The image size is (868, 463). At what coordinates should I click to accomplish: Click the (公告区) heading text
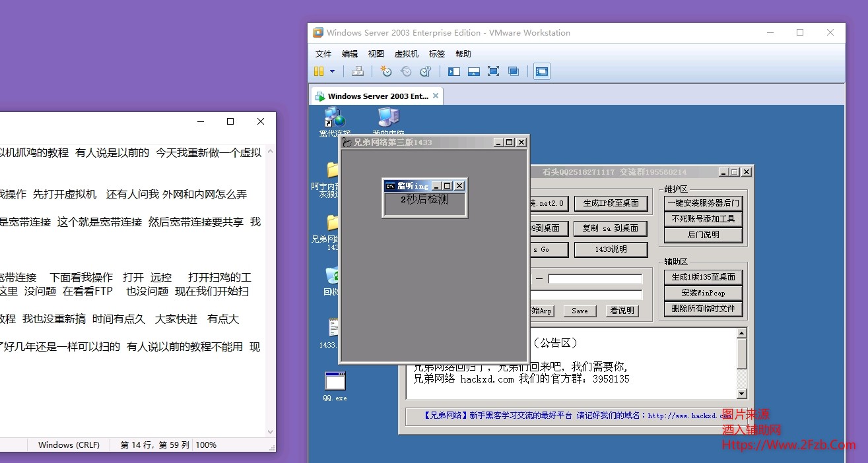[555, 343]
